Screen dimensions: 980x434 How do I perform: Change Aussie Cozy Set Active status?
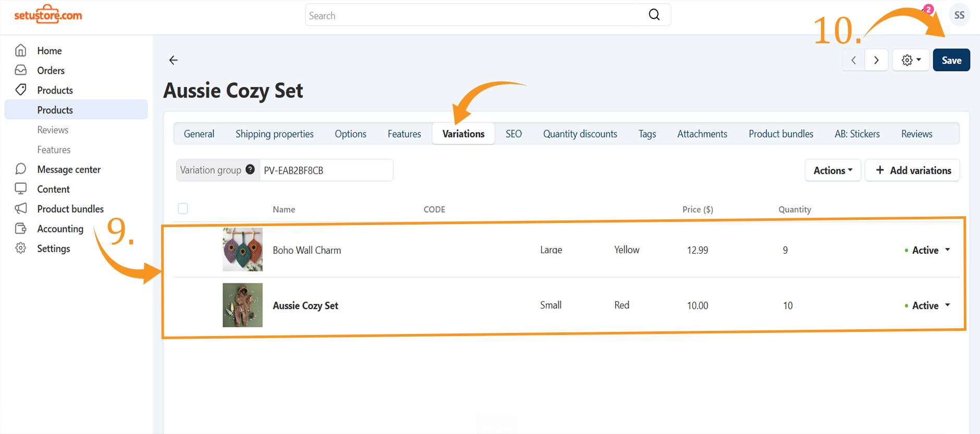click(927, 305)
